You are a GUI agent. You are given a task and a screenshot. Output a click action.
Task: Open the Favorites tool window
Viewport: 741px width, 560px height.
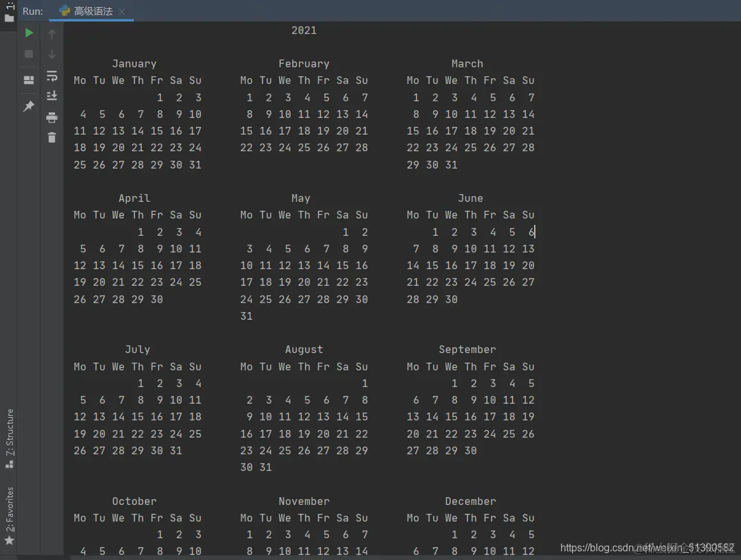(10, 516)
